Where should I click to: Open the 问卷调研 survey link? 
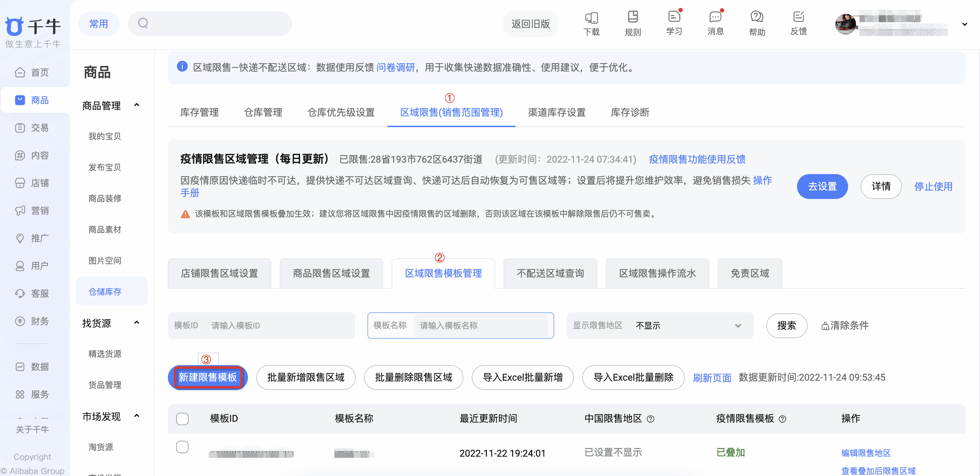[x=396, y=68]
